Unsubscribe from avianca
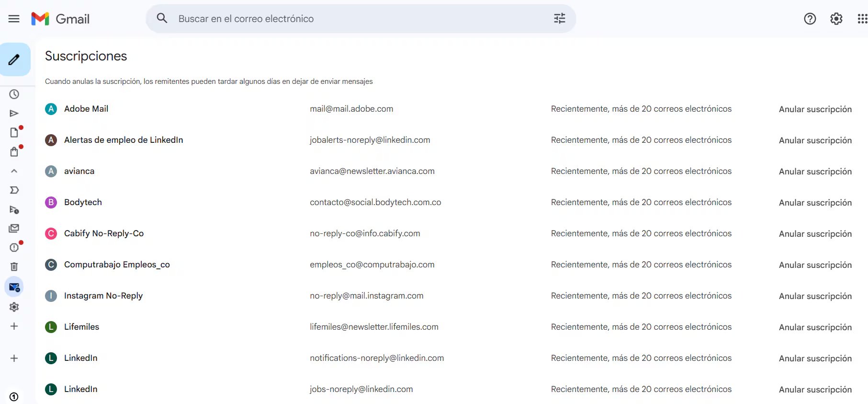 point(815,171)
